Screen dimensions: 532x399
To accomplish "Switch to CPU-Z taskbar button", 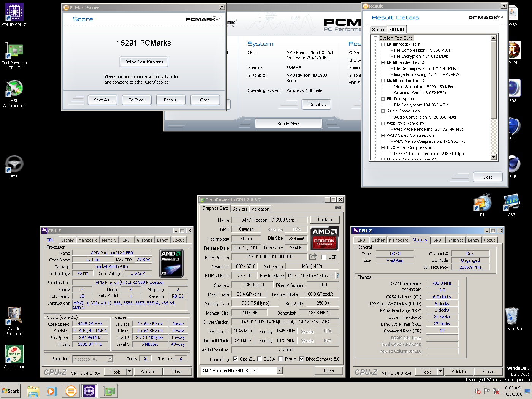I will [89, 391].
